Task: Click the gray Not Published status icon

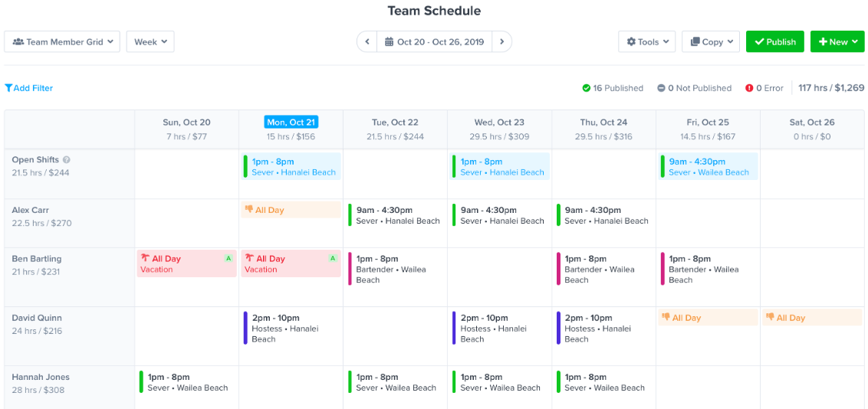Action: pos(661,88)
